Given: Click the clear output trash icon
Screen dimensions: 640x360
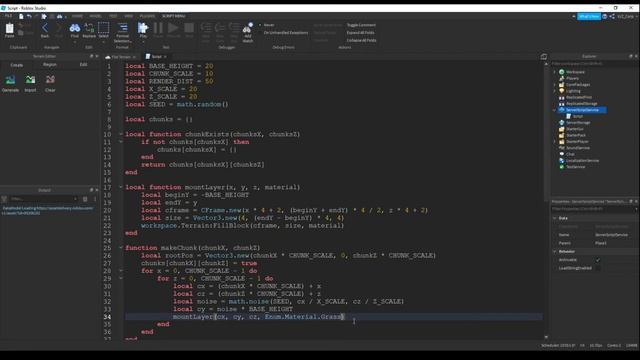Looking at the screenshot, I should (85, 199).
